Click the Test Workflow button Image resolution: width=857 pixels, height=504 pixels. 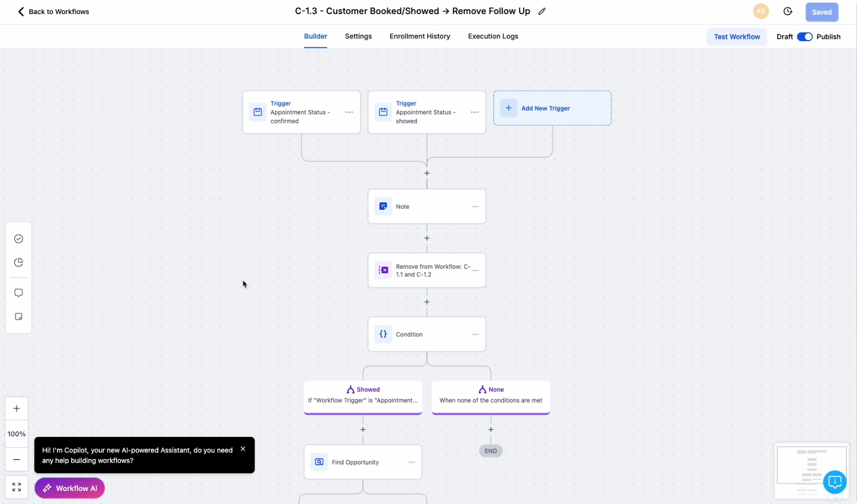click(737, 37)
